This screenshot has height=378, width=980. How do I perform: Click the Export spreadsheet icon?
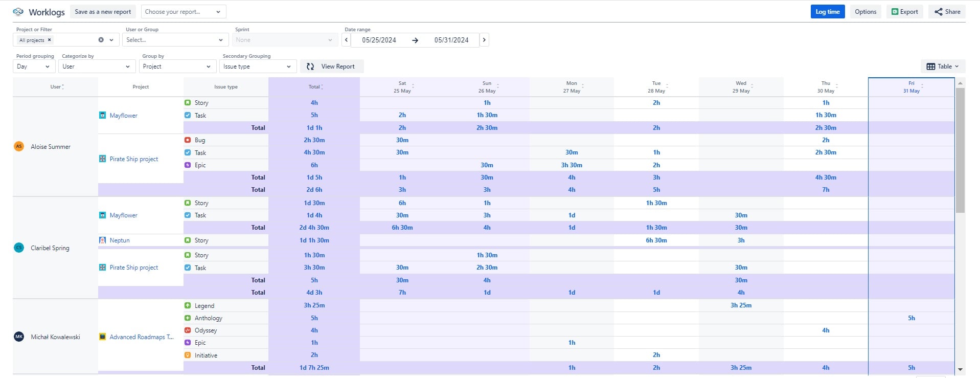point(895,12)
